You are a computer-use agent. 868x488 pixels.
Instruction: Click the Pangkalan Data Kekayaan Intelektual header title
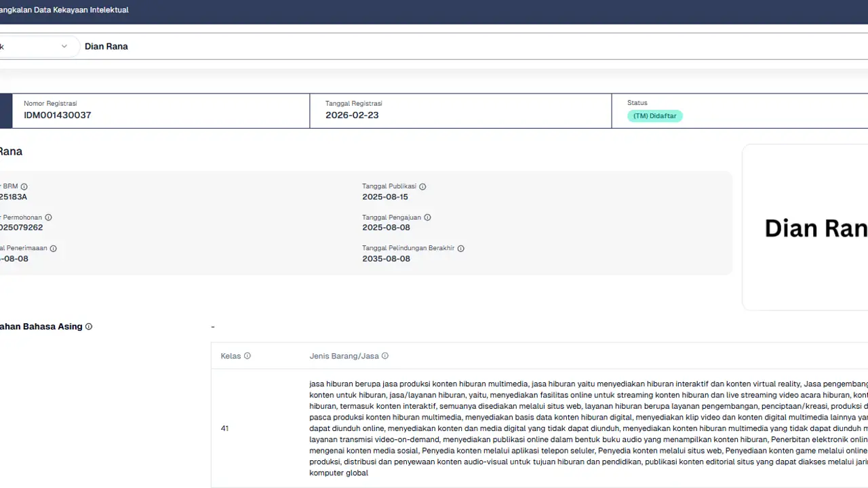click(64, 10)
